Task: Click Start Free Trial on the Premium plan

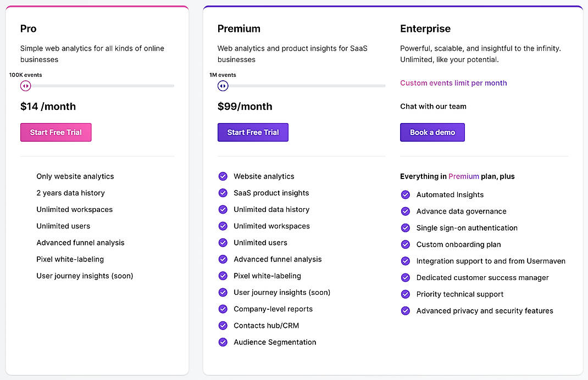Action: coord(253,132)
